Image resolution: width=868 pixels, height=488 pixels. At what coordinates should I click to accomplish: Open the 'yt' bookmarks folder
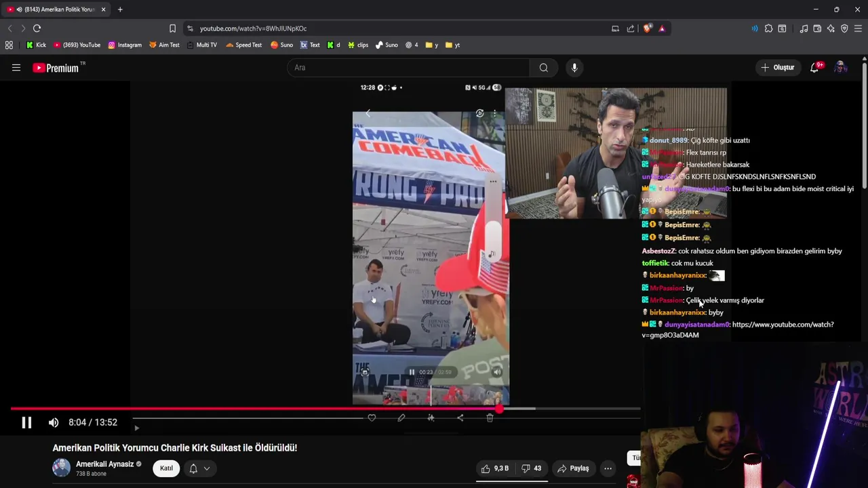tap(452, 45)
